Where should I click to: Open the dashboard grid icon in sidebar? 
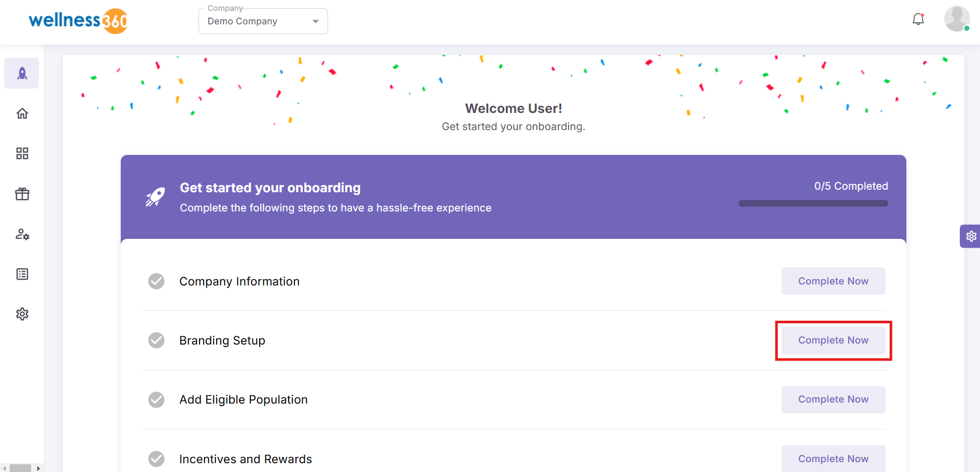click(x=22, y=153)
